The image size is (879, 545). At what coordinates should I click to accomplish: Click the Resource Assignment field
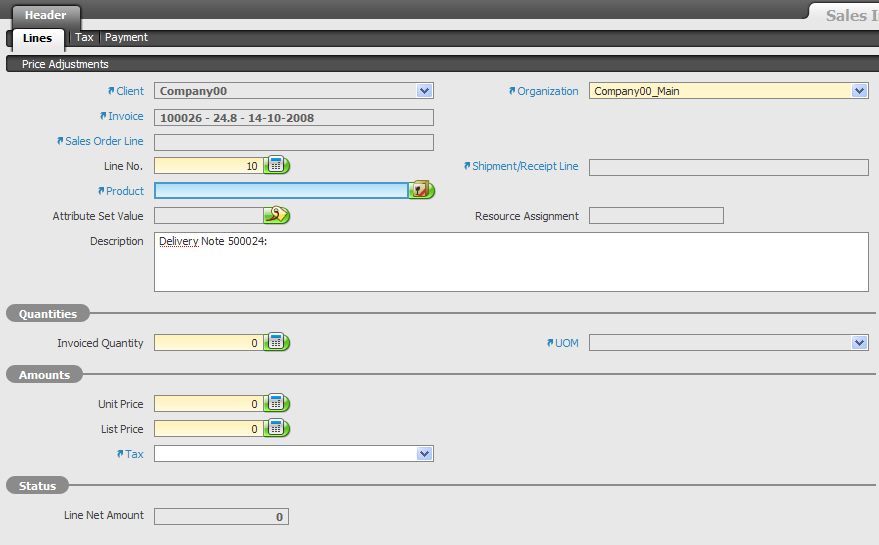656,216
